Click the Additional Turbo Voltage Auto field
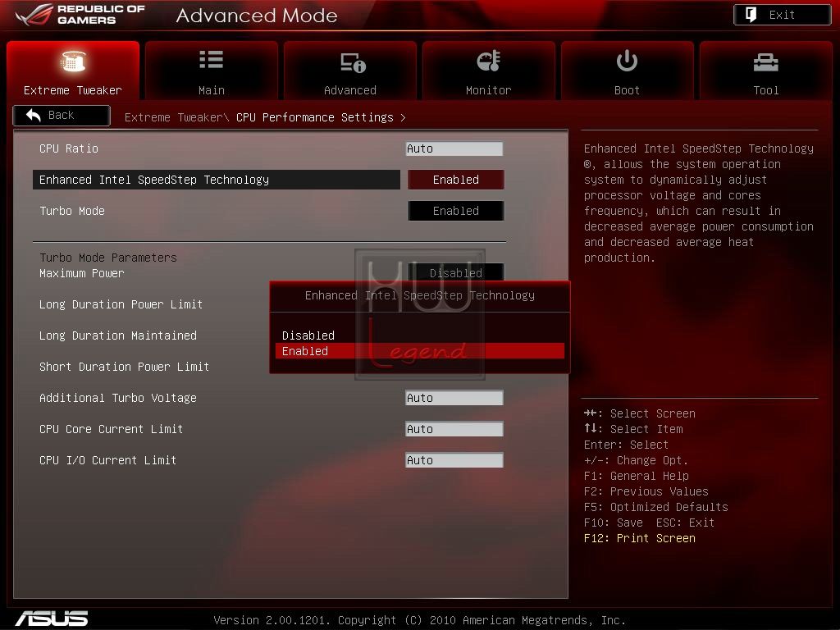The height and width of the screenshot is (630, 840). [x=454, y=398]
